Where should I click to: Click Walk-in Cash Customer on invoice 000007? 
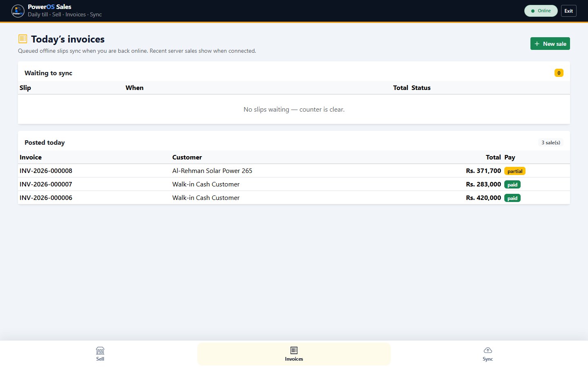point(206,184)
